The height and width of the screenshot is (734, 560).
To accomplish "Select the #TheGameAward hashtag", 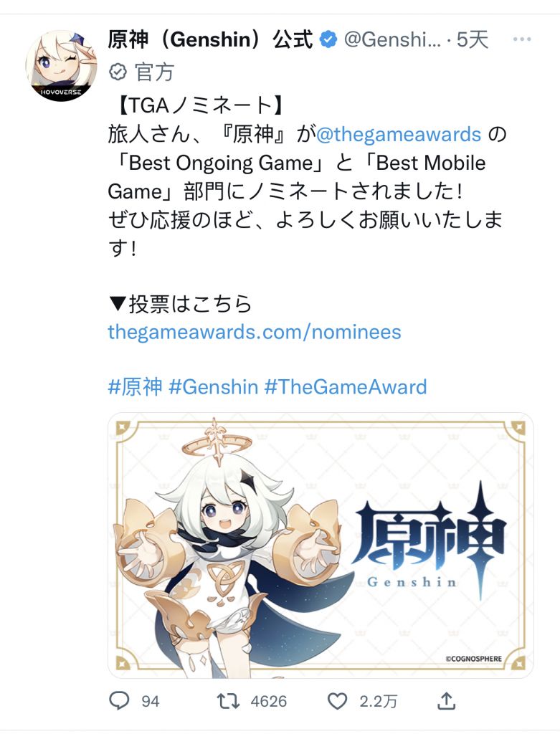I will [346, 387].
